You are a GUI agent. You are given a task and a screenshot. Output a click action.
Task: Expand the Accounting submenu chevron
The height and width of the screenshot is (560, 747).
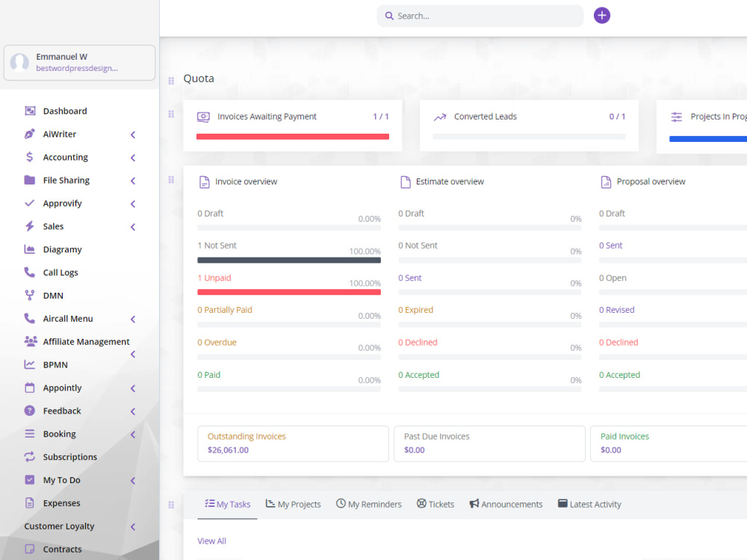(133, 158)
